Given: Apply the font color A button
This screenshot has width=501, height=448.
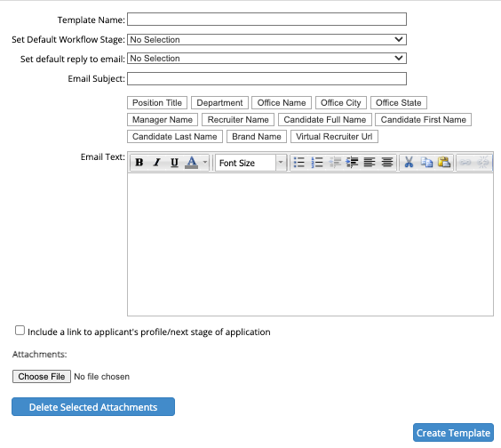Looking at the screenshot, I should (x=191, y=163).
